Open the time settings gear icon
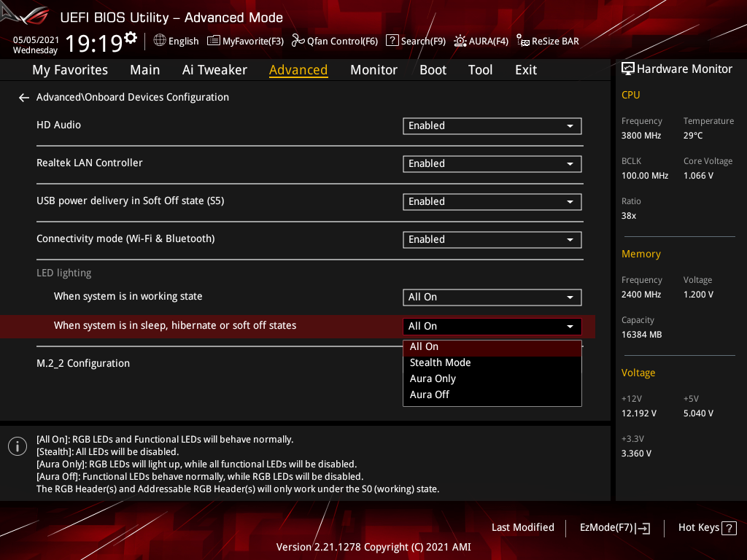 pyautogui.click(x=131, y=37)
